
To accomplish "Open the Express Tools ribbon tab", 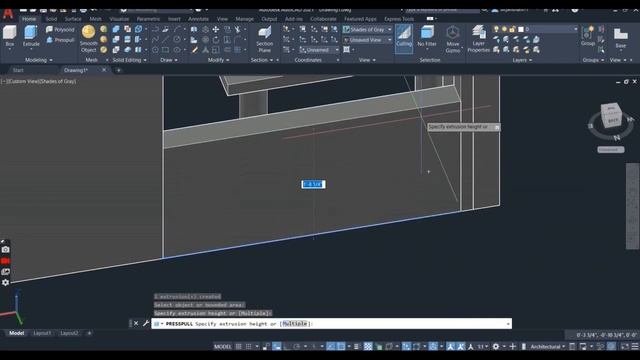I will pyautogui.click(x=399, y=19).
